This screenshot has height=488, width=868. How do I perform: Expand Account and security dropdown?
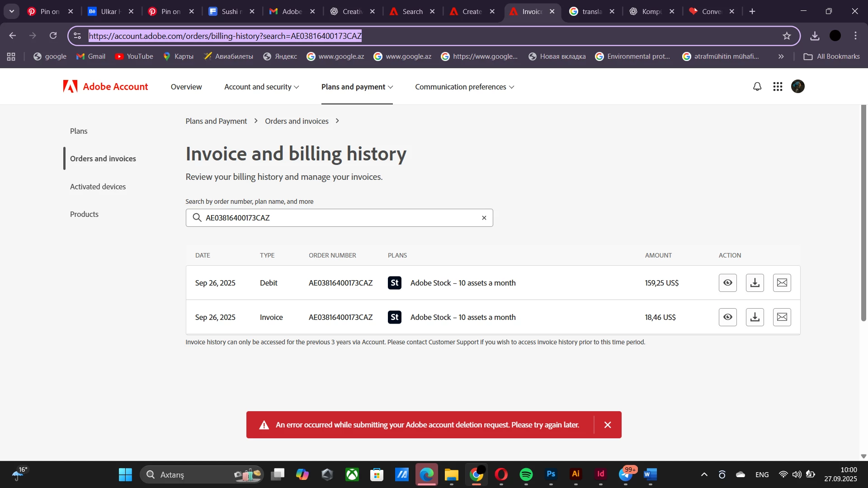point(261,87)
